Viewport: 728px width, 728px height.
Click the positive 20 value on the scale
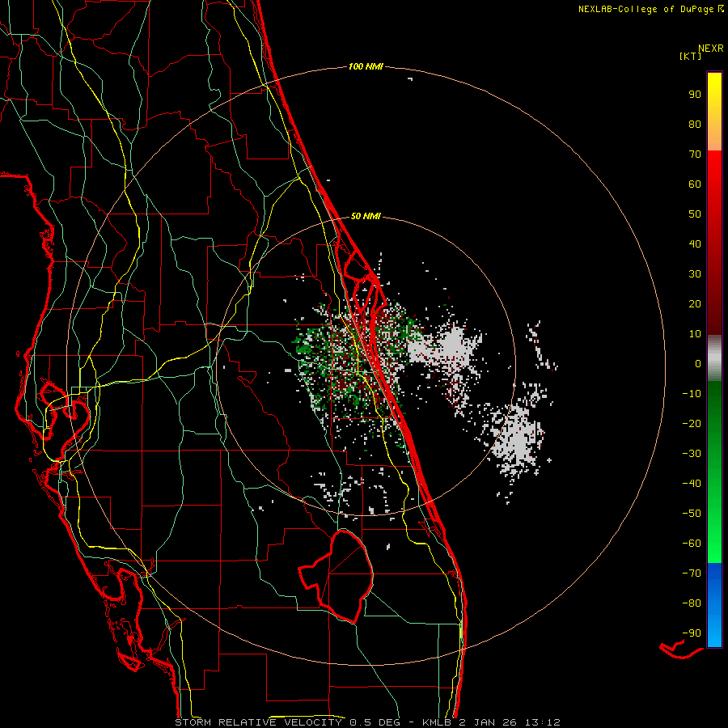click(x=695, y=304)
